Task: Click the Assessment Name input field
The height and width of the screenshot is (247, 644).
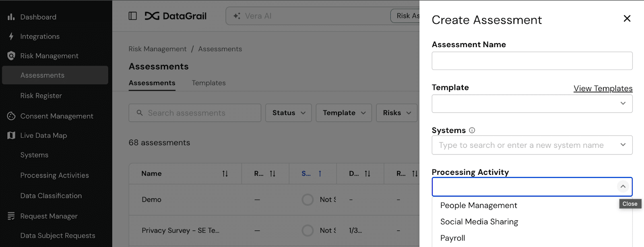Action: (x=532, y=61)
